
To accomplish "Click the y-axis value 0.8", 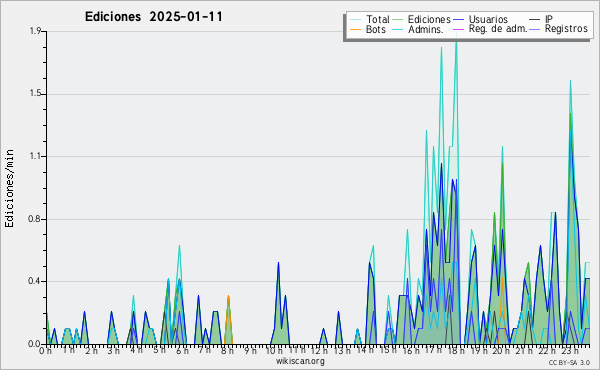I will [35, 219].
